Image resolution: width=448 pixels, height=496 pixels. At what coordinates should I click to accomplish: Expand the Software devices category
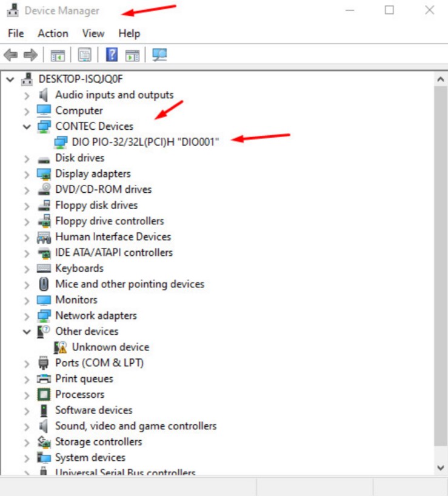(27, 411)
